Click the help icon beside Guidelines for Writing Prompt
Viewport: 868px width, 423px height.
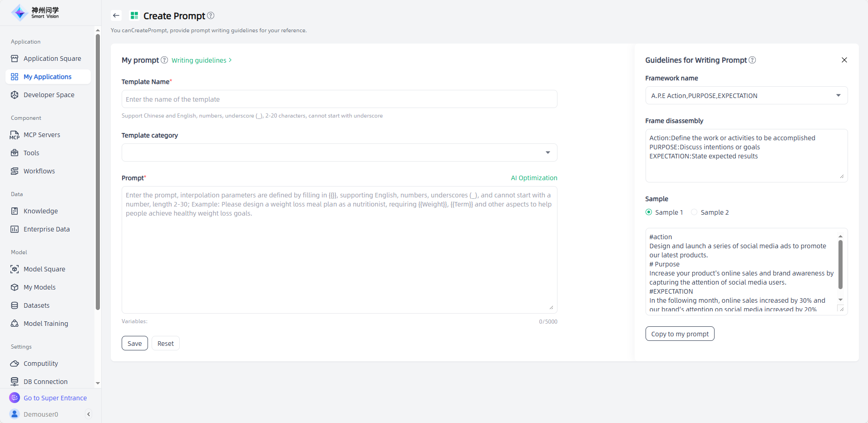coord(752,60)
